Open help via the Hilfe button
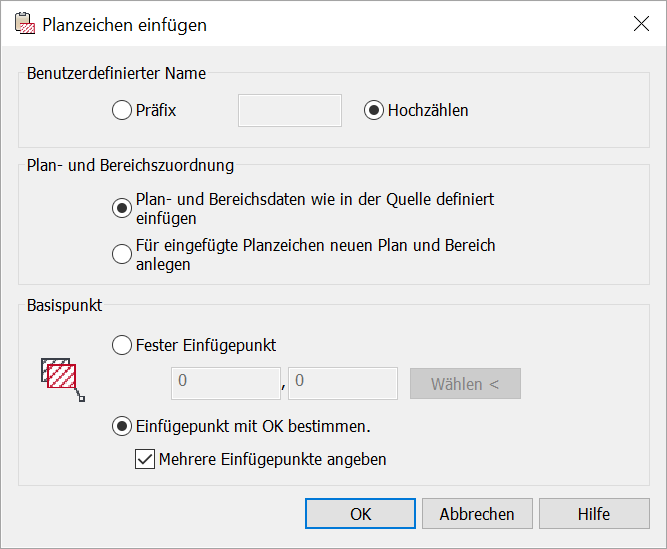The image size is (667, 549). [x=593, y=514]
